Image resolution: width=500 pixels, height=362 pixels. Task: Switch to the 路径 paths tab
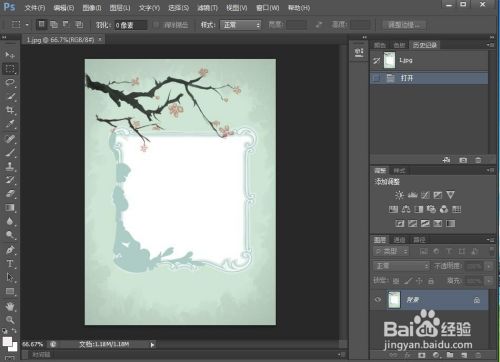419,240
